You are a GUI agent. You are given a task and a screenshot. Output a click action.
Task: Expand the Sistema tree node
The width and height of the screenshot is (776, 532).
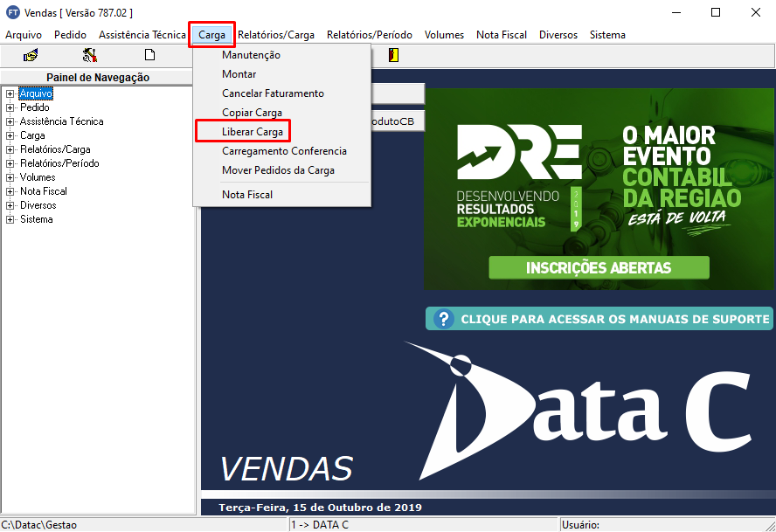(10, 219)
